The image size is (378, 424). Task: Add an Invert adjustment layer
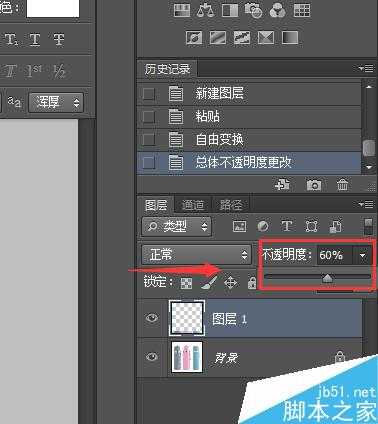click(x=194, y=37)
